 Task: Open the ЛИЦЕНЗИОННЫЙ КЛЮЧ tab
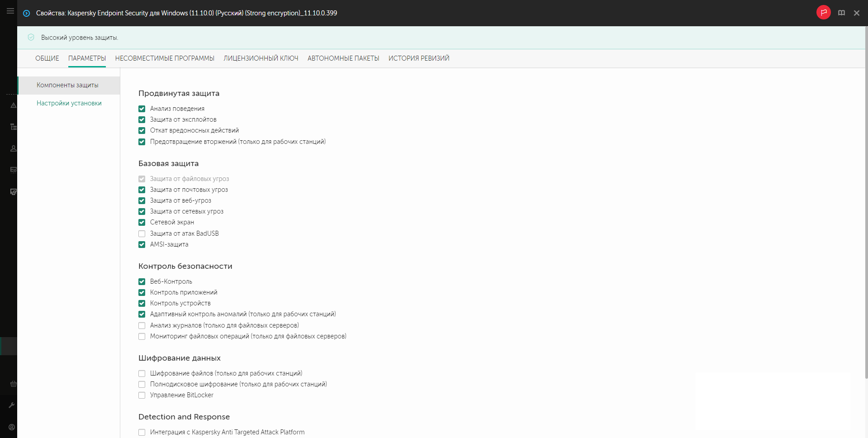coord(261,58)
